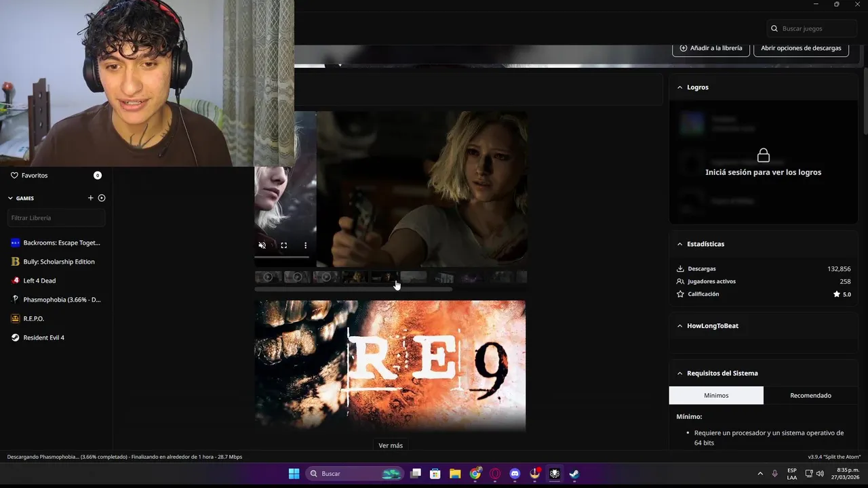Open Task View in the taskbar
The height and width of the screenshot is (488, 868).
click(x=416, y=474)
